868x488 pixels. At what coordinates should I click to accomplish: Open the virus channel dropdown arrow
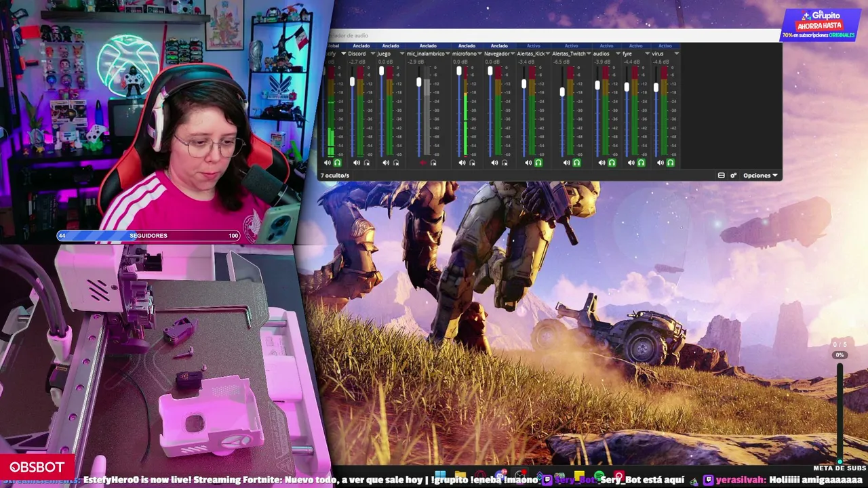tap(676, 54)
